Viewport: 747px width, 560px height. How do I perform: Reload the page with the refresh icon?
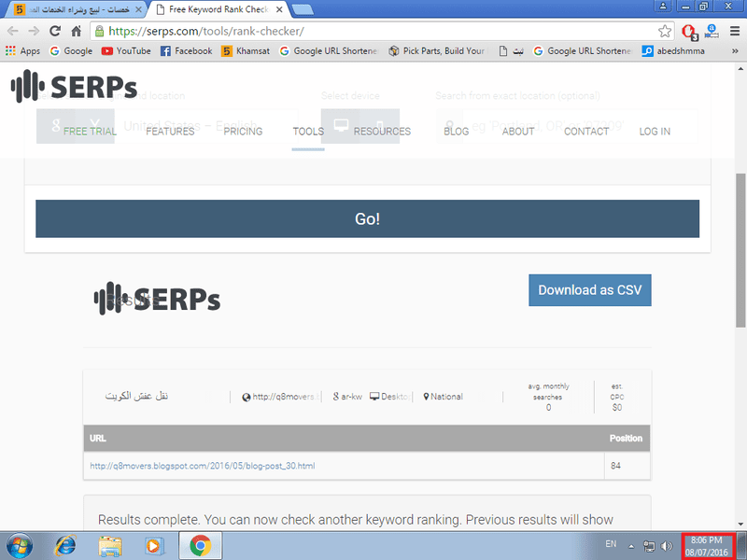(55, 32)
